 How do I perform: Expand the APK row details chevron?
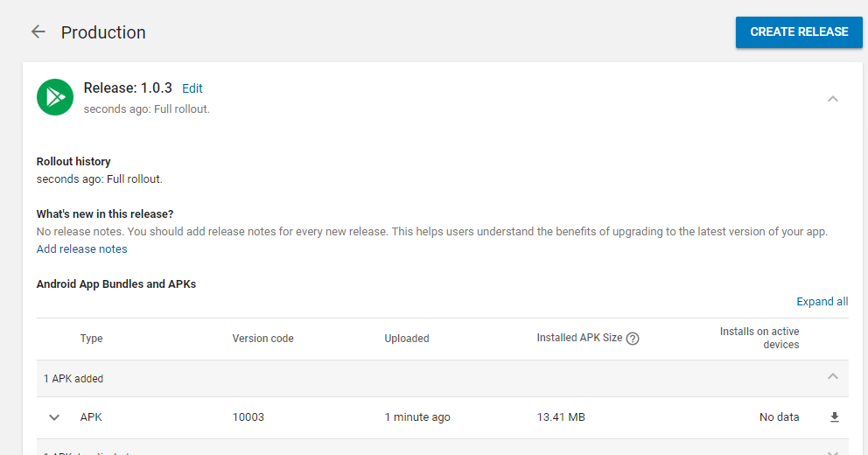pos(54,417)
